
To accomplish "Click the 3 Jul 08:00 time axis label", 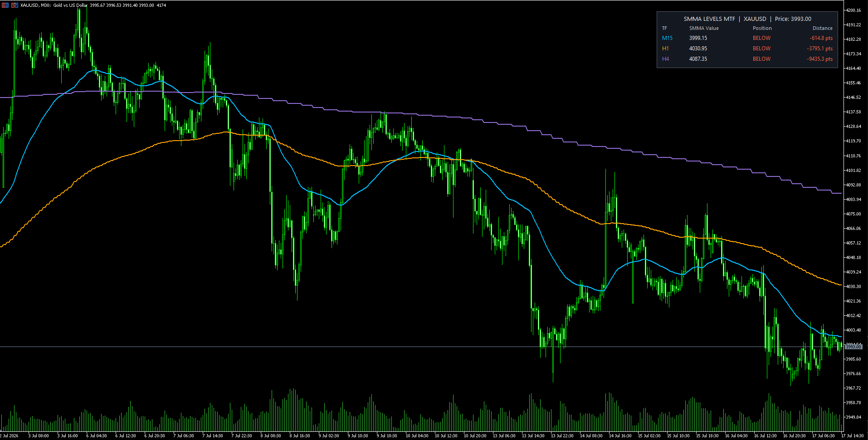I will [39, 436].
